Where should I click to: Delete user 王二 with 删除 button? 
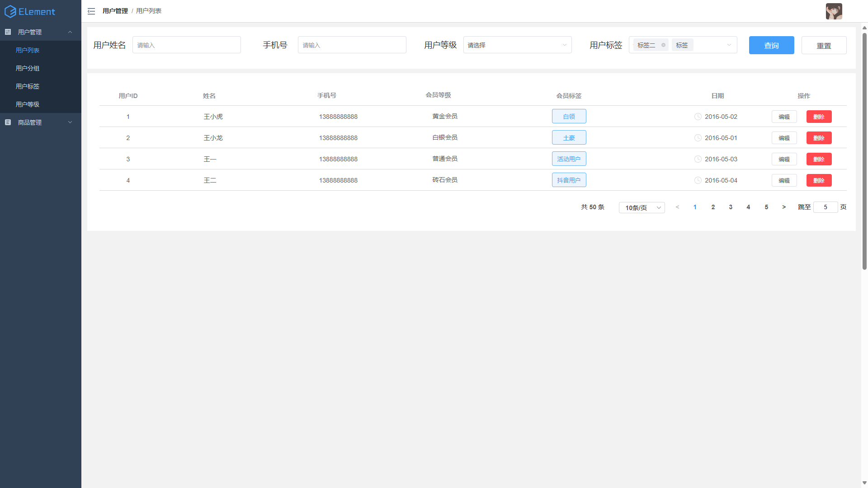819,180
